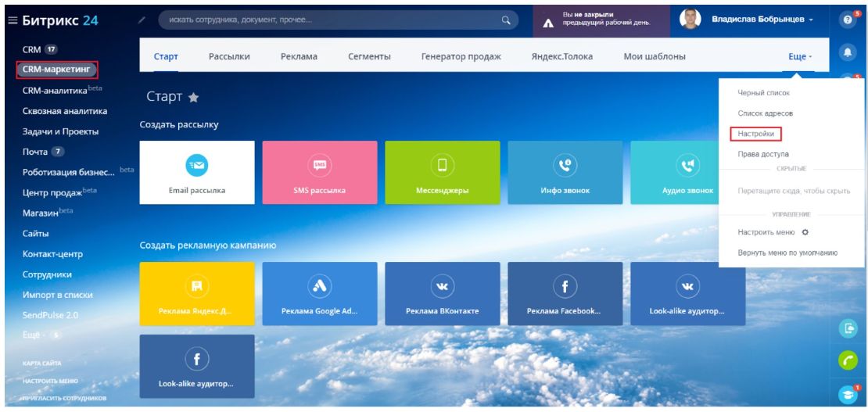Viewport: 868px width, 412px height.
Task: Click КАРТА САЙТА link at sidebar bottom
Action: pyautogui.click(x=42, y=364)
